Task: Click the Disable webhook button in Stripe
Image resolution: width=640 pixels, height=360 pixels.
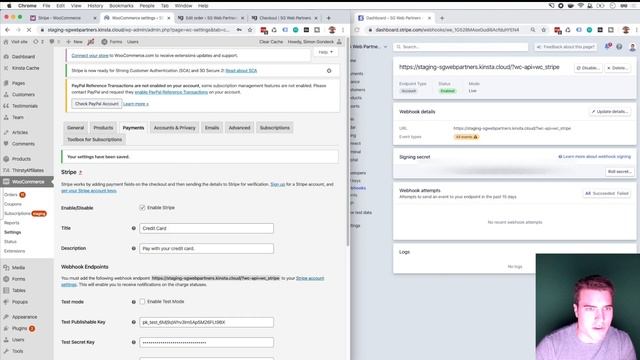Action: click(x=588, y=68)
